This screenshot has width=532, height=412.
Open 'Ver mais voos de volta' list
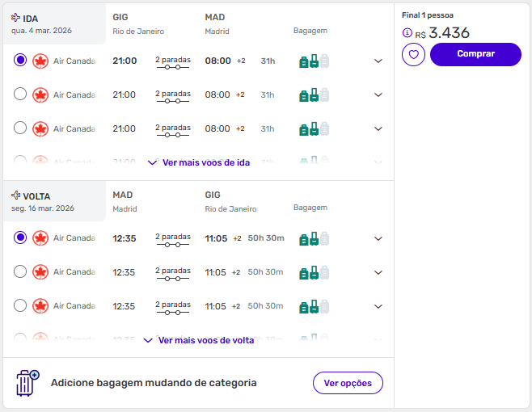click(x=199, y=340)
